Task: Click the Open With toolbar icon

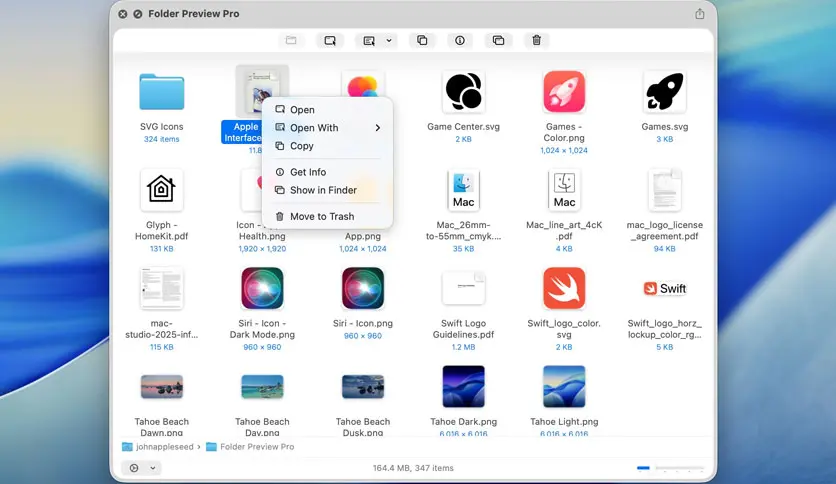Action: coord(369,41)
